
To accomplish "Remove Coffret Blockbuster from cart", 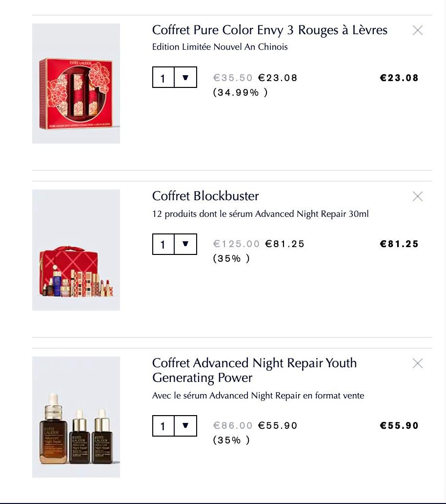I will [417, 196].
